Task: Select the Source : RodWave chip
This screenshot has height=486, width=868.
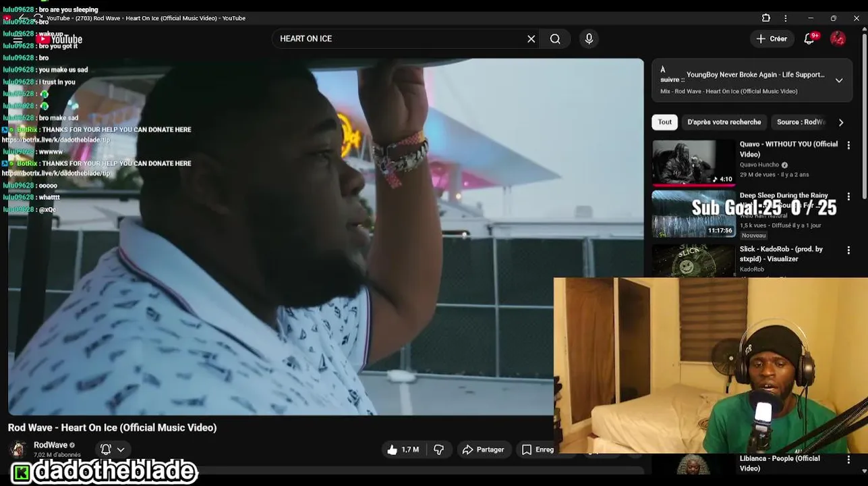Action: (x=800, y=122)
